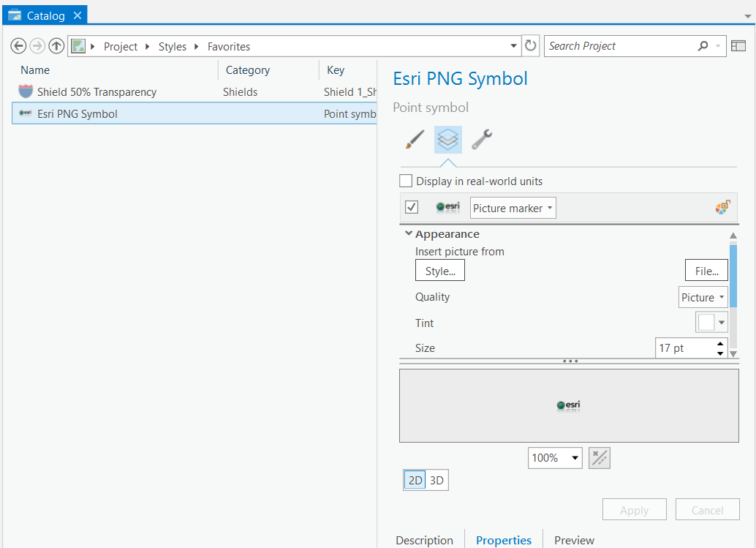Click the Point symb key cell
Viewport: 756px width, 548px height.
click(x=350, y=114)
